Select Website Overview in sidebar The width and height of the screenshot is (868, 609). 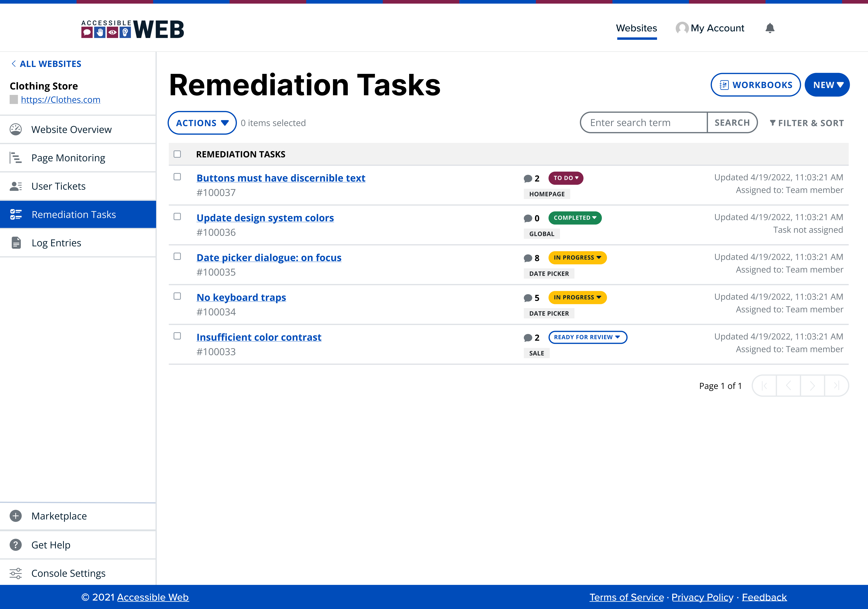pyautogui.click(x=78, y=129)
